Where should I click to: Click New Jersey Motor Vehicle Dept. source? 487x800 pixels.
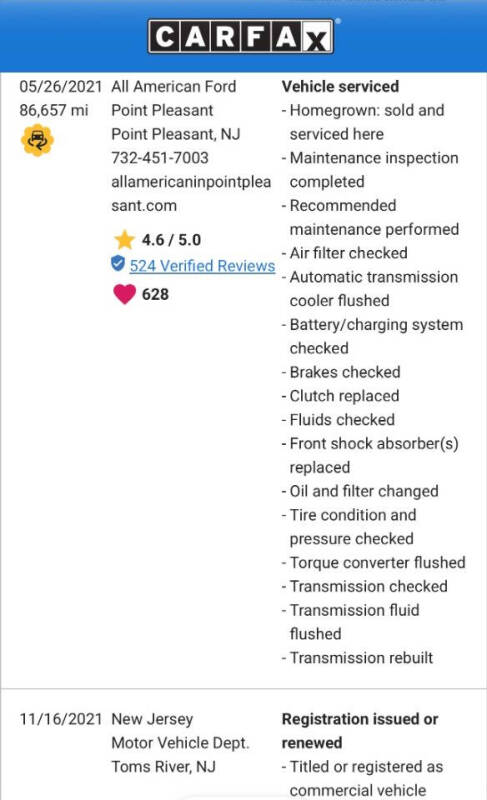point(180,731)
